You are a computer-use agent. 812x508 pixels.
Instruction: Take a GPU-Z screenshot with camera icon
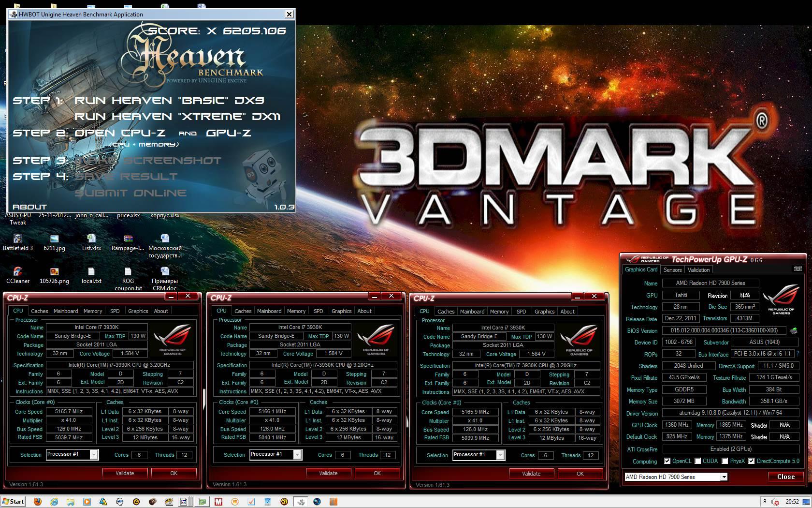797,269
